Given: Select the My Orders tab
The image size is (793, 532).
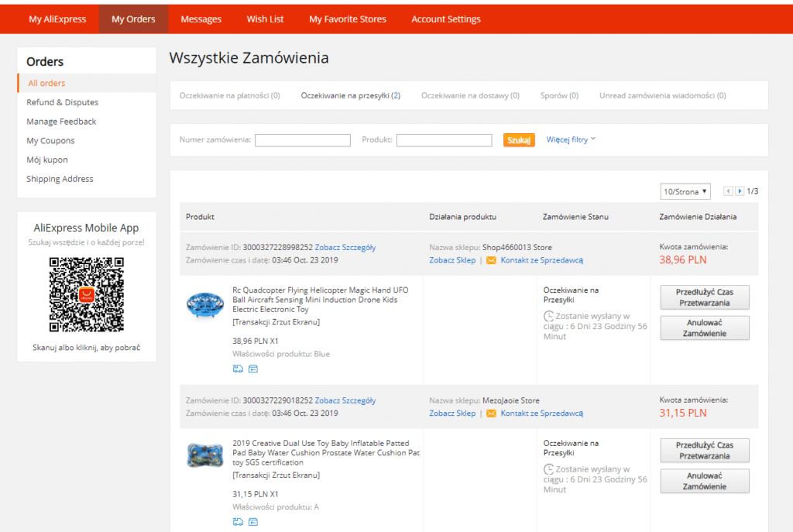Looking at the screenshot, I should [133, 19].
